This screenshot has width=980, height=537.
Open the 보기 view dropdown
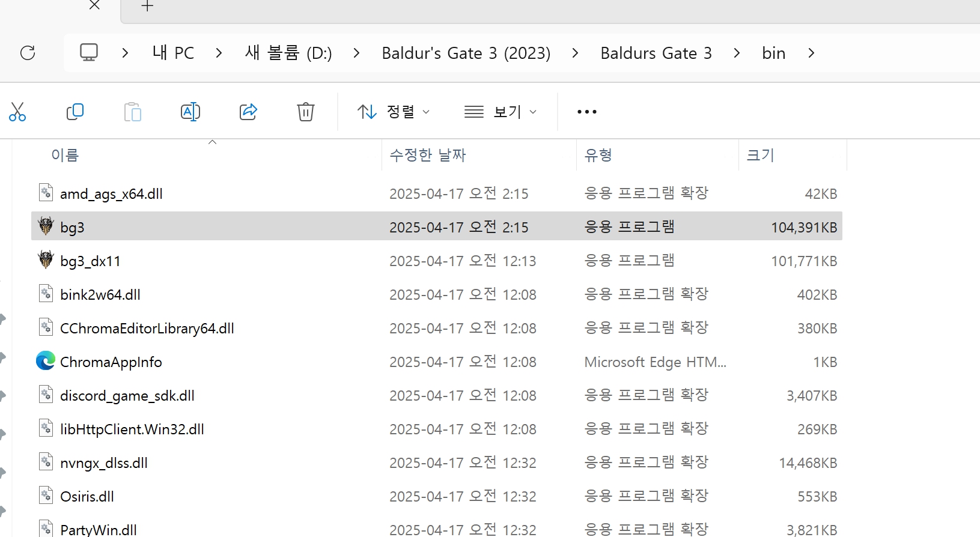click(501, 112)
